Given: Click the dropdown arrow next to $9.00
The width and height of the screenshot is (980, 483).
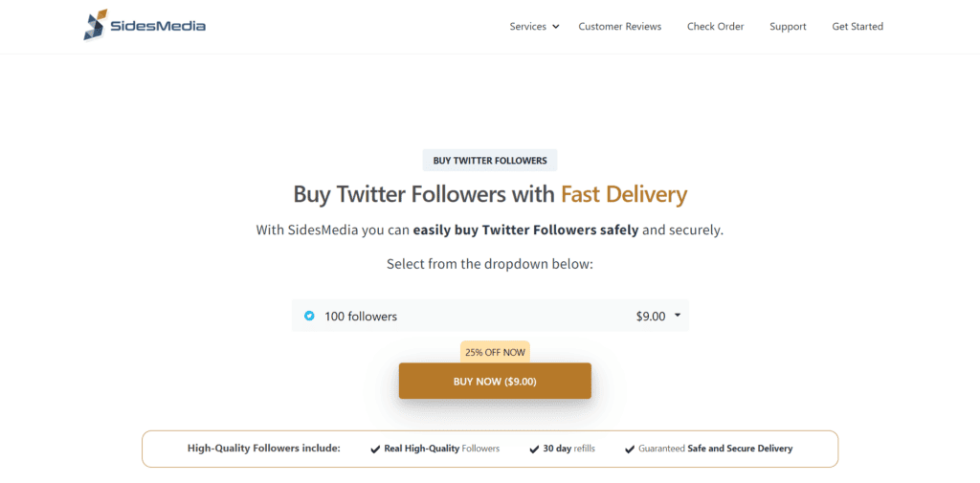Looking at the screenshot, I should click(678, 316).
